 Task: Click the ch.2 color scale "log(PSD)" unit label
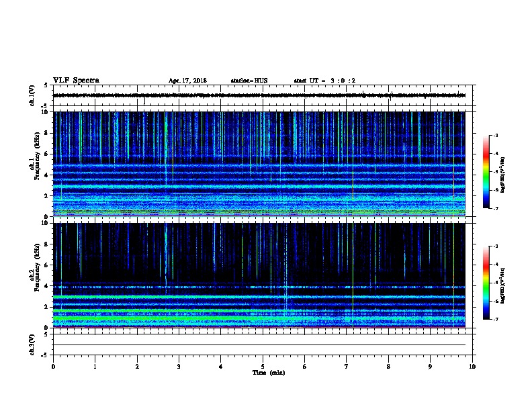pyautogui.click(x=503, y=286)
